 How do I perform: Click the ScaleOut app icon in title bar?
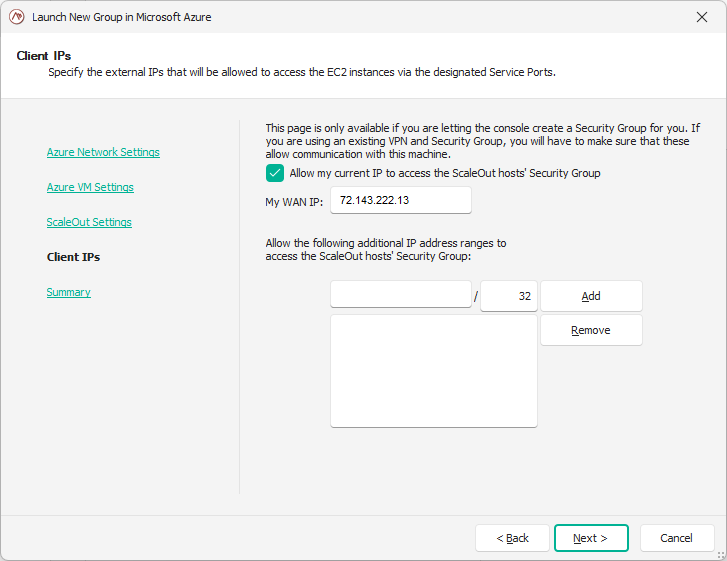[x=17, y=17]
